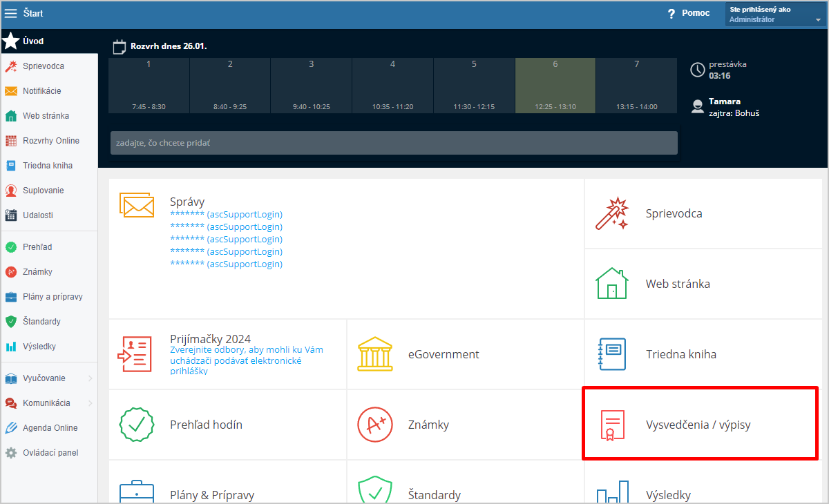The height and width of the screenshot is (504, 829).
Task: Open Agenda Online from sidebar menu
Action: 49,428
